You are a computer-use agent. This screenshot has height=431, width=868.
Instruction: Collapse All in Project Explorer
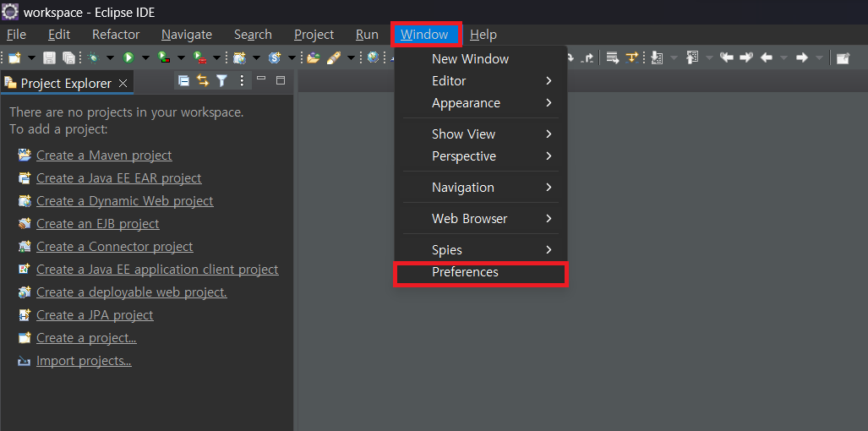tap(183, 81)
